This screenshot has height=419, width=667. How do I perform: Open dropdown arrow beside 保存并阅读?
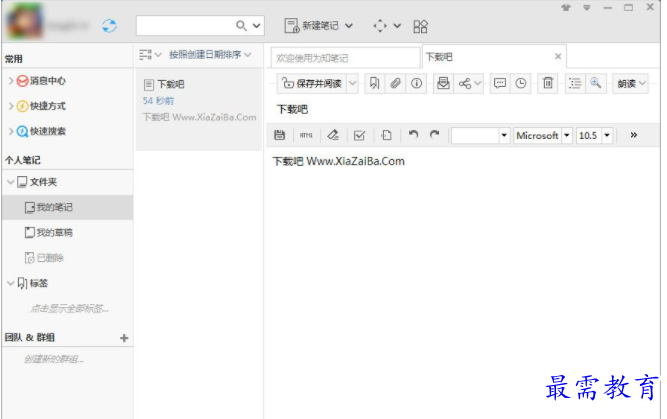click(x=353, y=83)
